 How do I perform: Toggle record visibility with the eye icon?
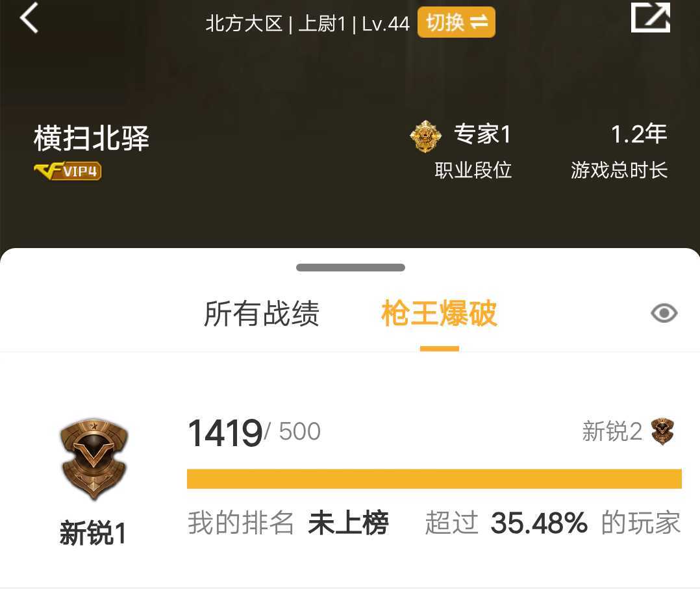click(x=664, y=313)
